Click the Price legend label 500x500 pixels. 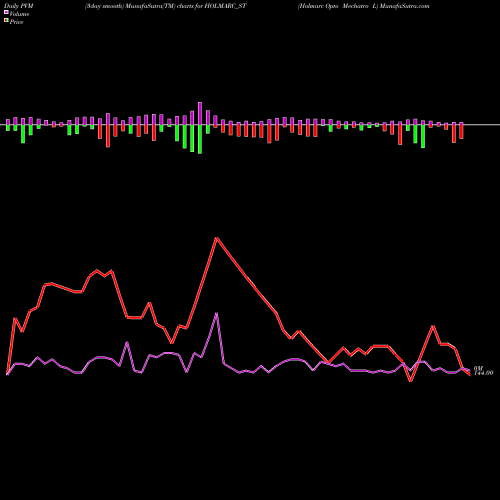pos(16,22)
